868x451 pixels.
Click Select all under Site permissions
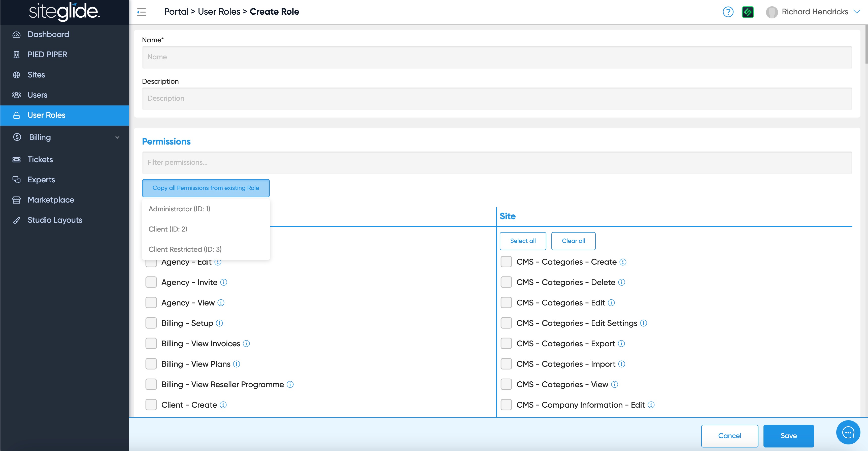[523, 241]
